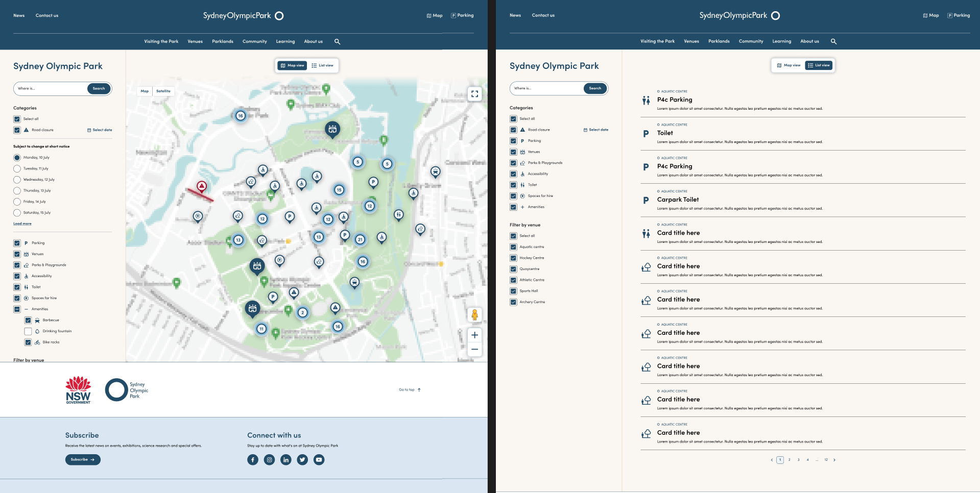Open Select date picker in left window
Image resolution: width=980 pixels, height=493 pixels.
[100, 130]
